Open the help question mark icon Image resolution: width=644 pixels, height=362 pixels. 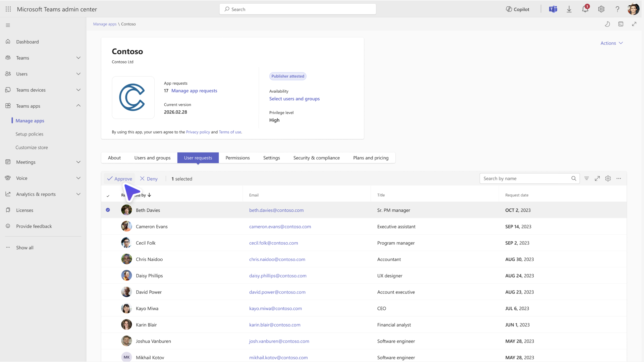click(x=618, y=9)
